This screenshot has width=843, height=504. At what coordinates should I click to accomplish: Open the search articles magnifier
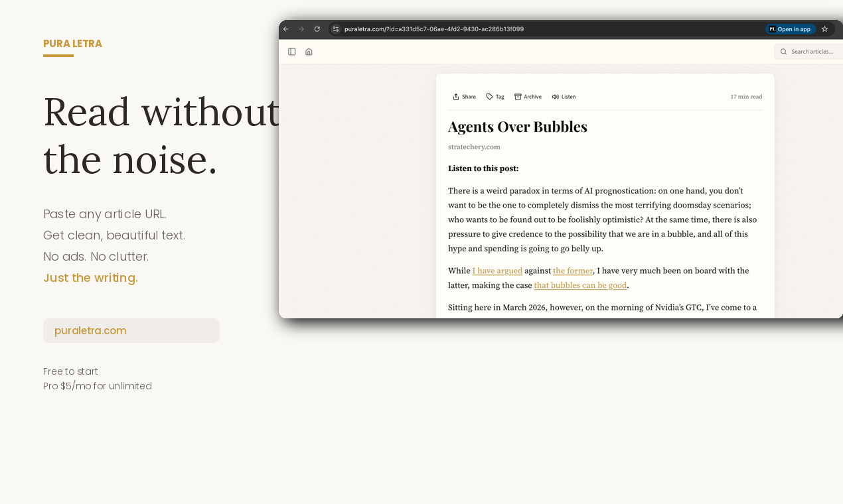point(783,51)
